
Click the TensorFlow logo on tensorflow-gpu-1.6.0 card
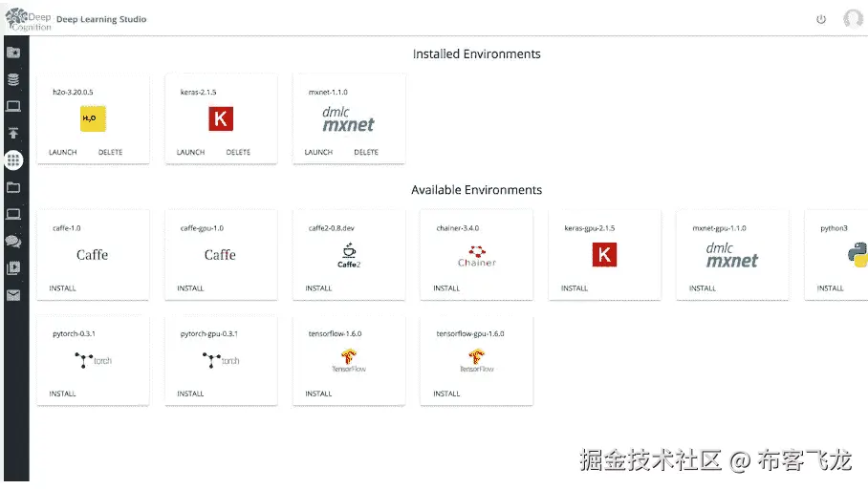[477, 361]
